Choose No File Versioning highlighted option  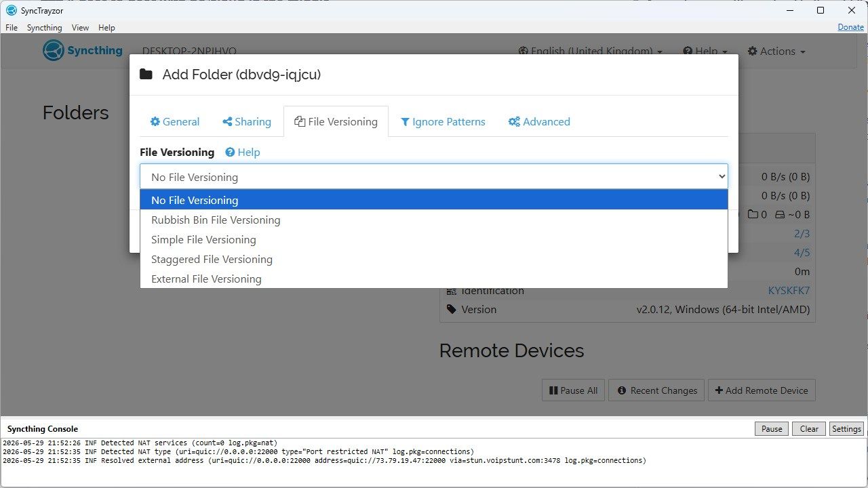(433, 200)
